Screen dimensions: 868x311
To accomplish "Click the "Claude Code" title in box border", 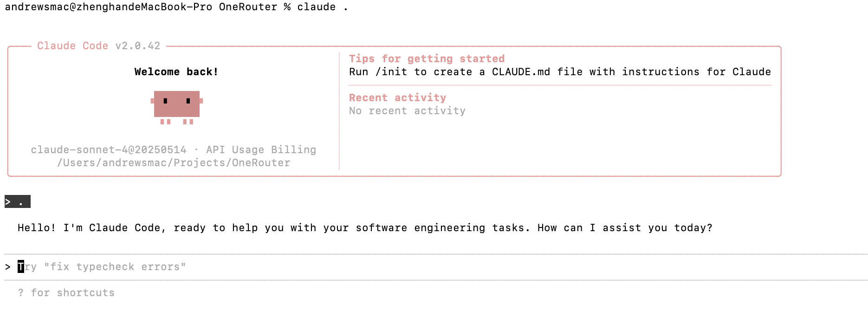I will coord(72,46).
